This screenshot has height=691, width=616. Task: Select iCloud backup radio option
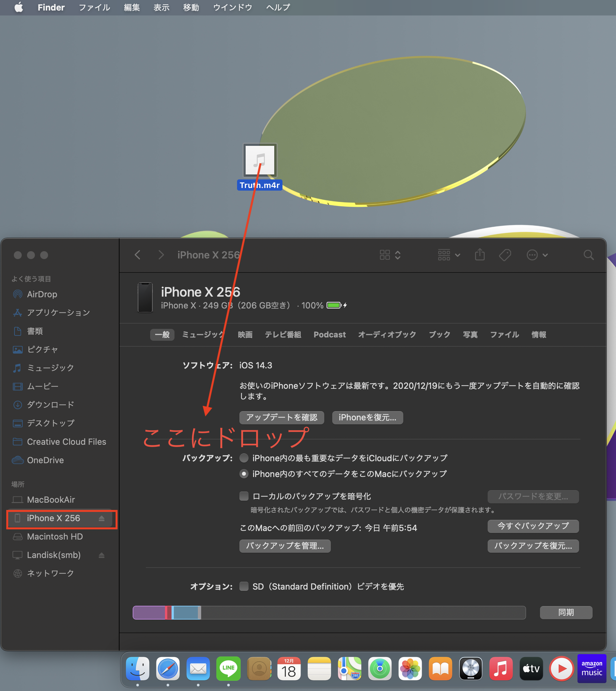(244, 458)
